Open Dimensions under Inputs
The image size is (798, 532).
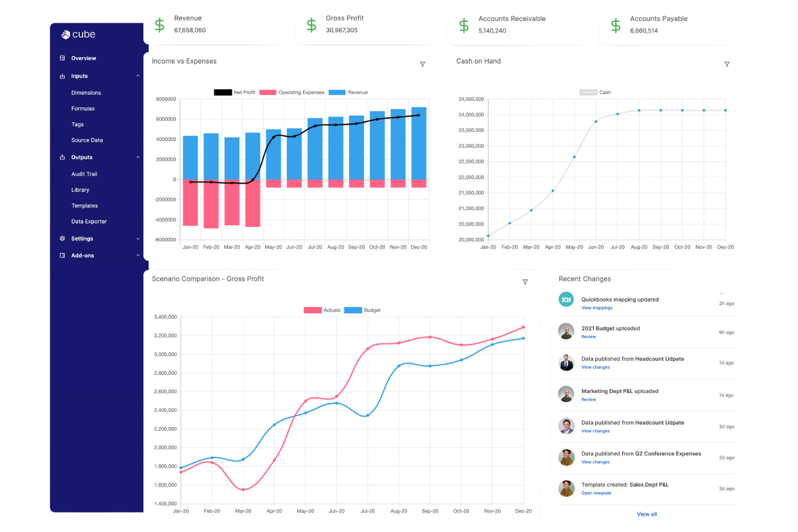[86, 93]
